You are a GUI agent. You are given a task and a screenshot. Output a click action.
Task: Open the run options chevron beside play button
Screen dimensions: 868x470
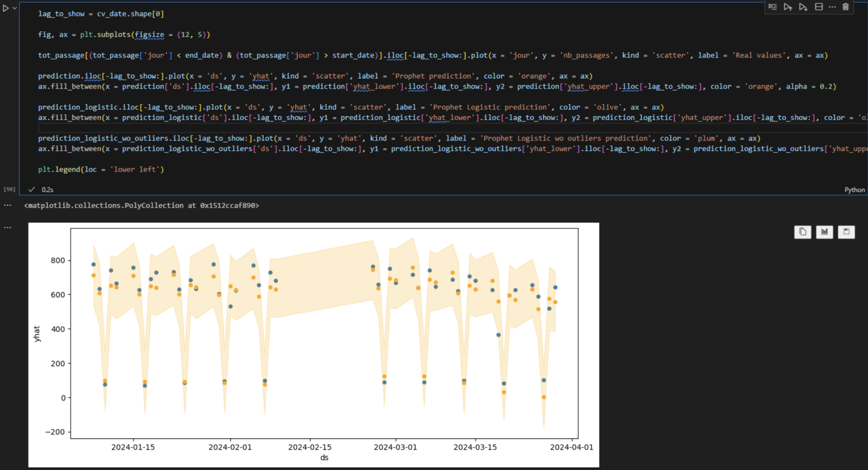[x=15, y=8]
